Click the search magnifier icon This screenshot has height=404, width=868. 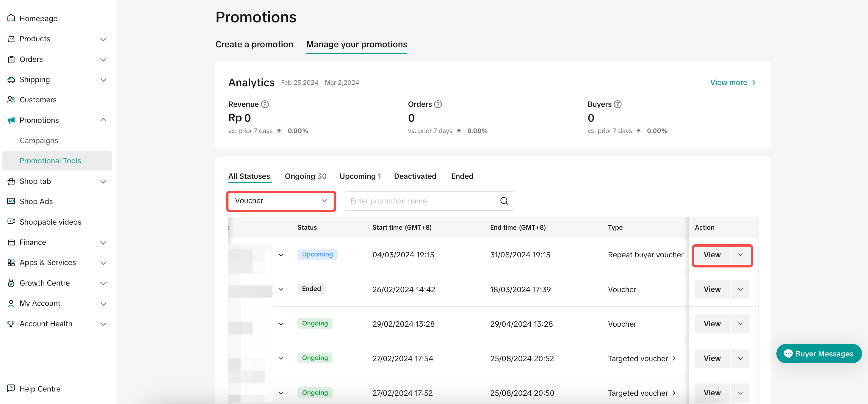click(x=504, y=201)
